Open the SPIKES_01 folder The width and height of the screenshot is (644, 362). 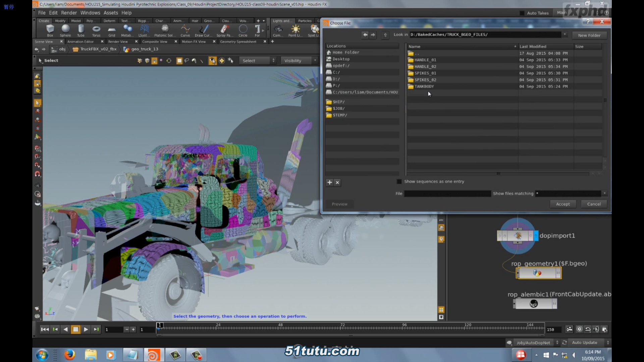coord(425,73)
